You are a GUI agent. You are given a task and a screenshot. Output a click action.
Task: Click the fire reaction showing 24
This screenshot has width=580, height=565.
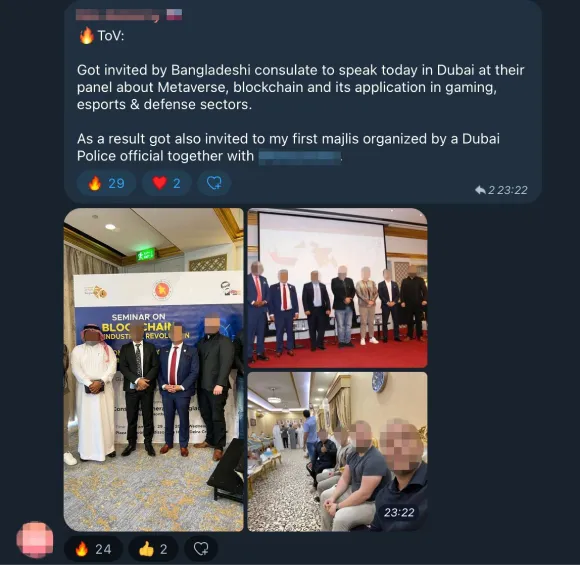(x=93, y=549)
